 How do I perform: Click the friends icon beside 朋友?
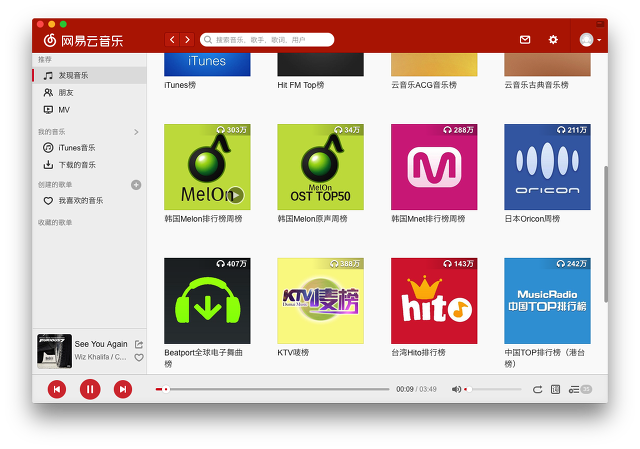48,93
